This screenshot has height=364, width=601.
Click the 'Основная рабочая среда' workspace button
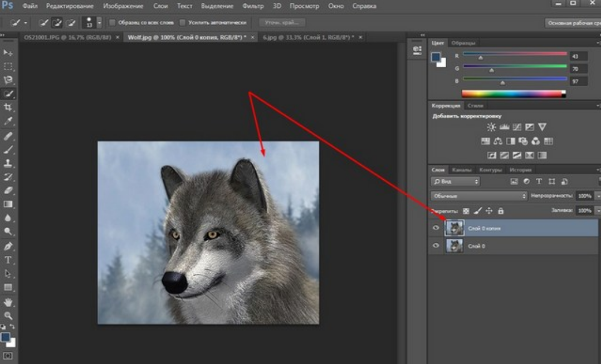click(573, 23)
